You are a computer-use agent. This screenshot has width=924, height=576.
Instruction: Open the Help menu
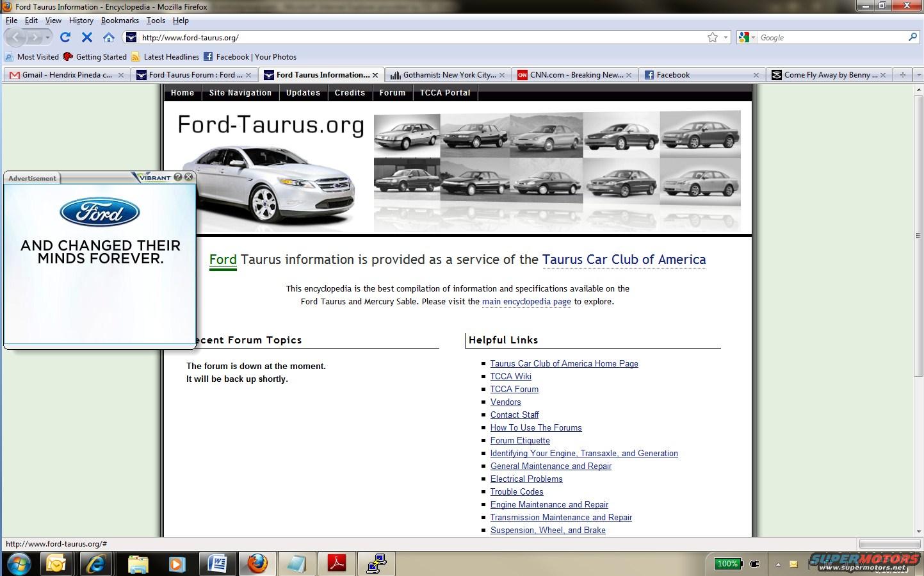pos(181,21)
